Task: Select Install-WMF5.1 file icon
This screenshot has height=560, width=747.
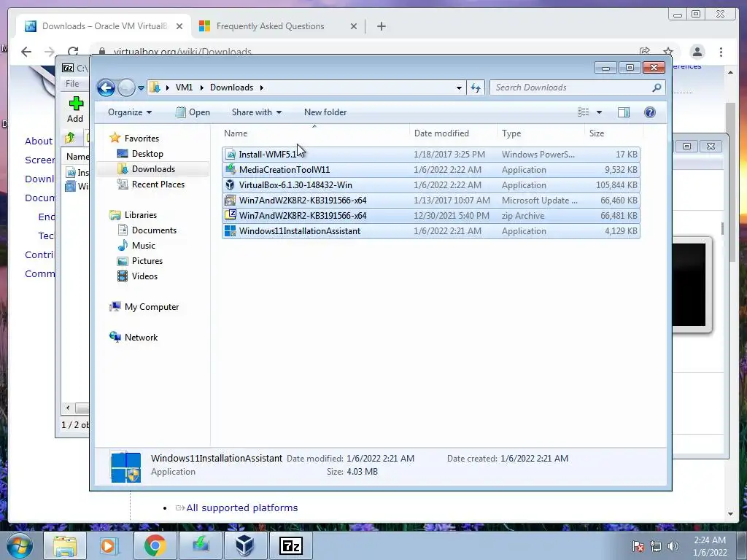Action: 231,155
